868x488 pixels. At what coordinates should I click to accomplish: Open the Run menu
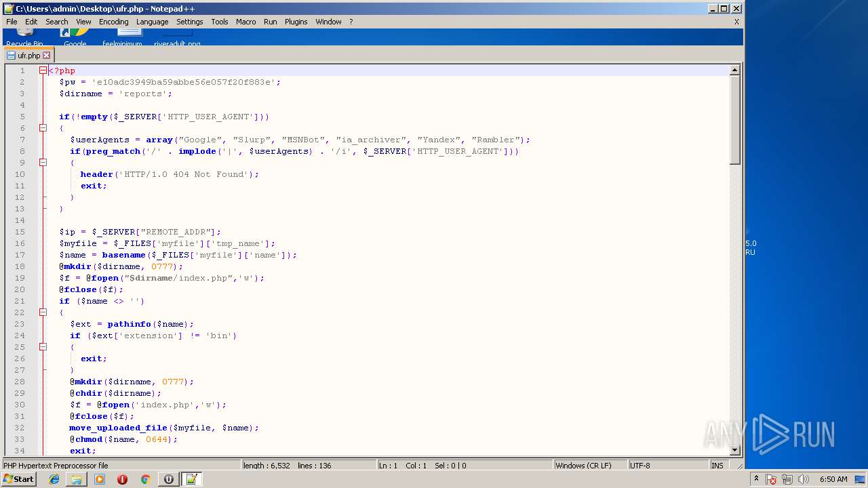coord(271,22)
